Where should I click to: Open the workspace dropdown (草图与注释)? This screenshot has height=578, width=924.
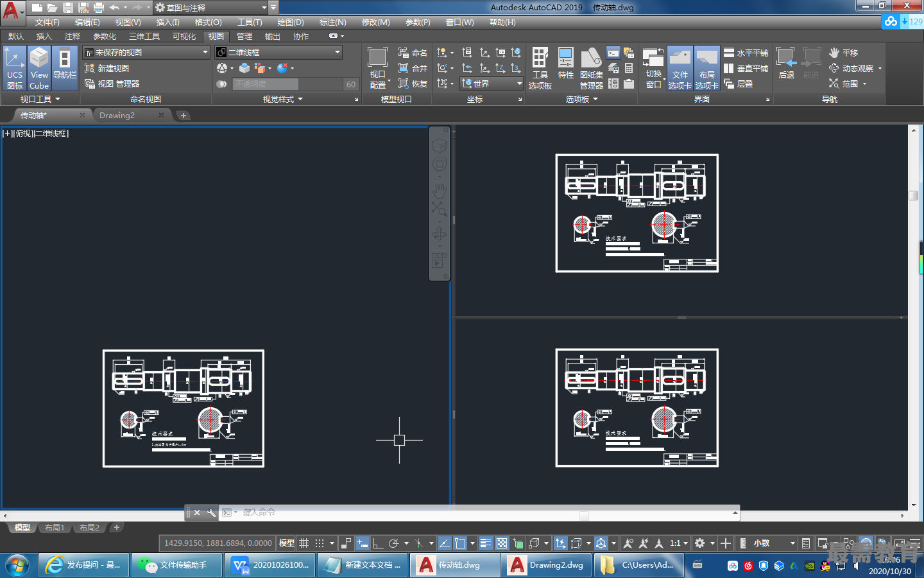[x=210, y=8]
